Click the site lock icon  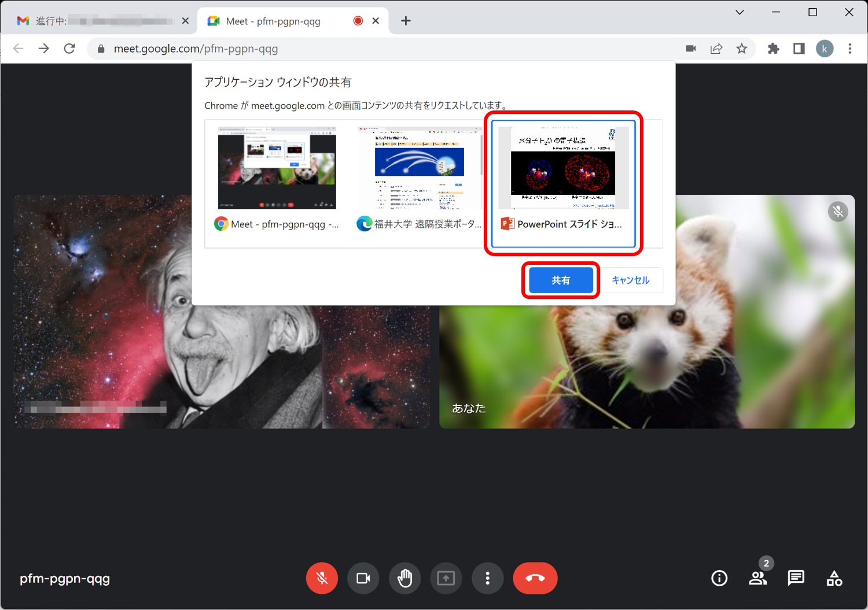coord(101,49)
